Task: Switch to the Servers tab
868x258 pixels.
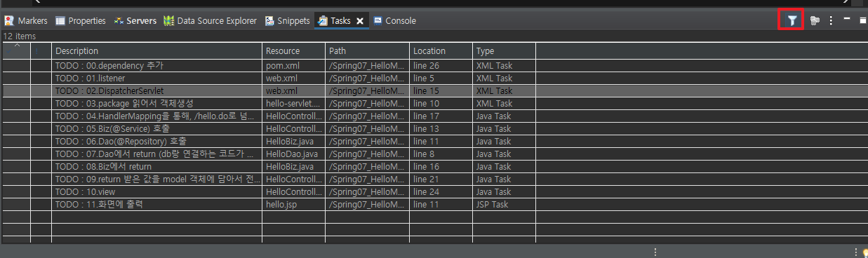Action: point(136,21)
